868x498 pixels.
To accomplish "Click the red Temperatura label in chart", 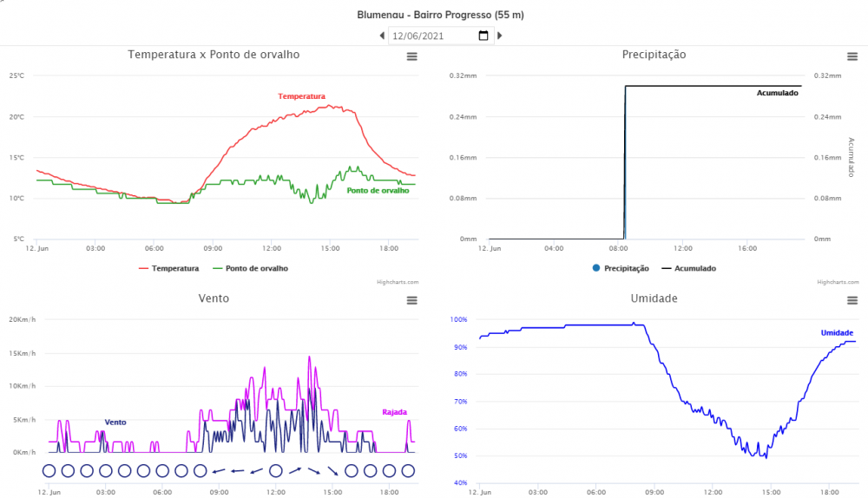I will [301, 96].
